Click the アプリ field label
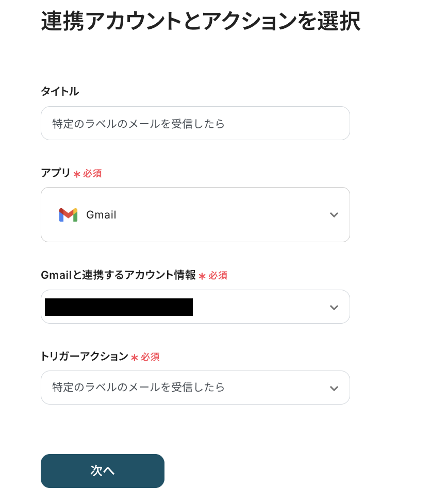 coord(56,173)
